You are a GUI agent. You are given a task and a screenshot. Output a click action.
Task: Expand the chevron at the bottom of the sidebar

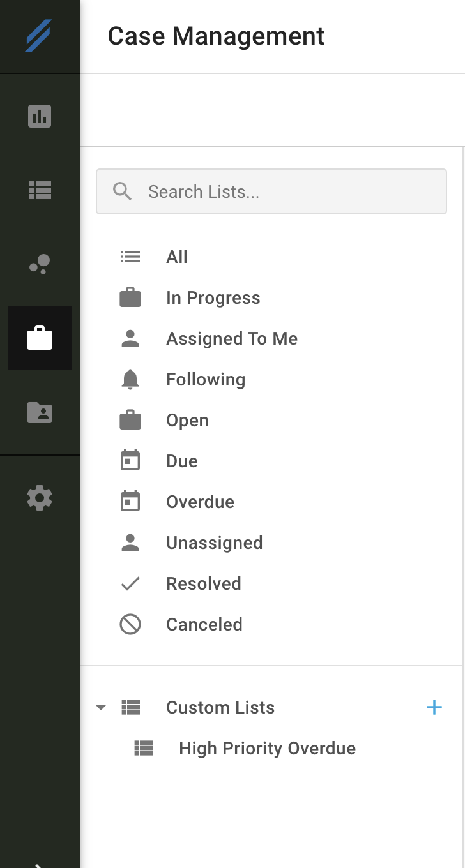click(x=40, y=865)
